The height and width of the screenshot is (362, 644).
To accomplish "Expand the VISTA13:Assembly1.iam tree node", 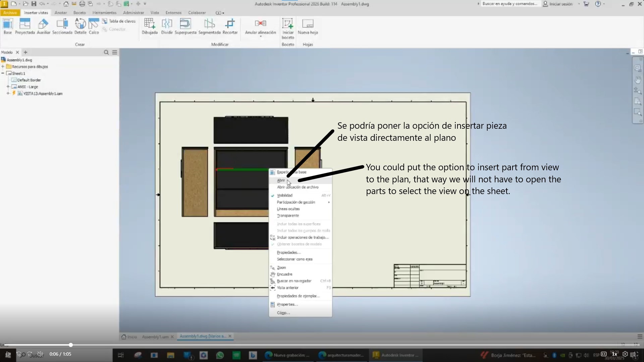I will tap(8, 94).
